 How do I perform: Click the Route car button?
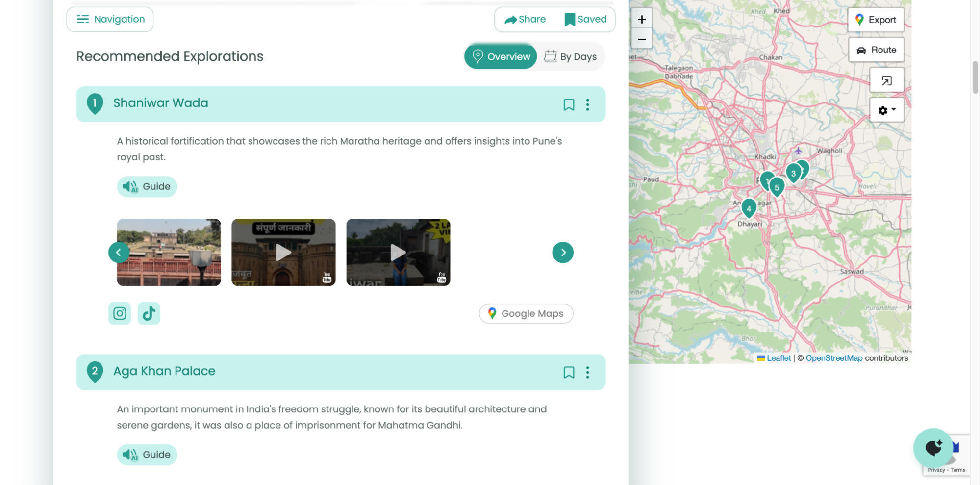point(876,50)
